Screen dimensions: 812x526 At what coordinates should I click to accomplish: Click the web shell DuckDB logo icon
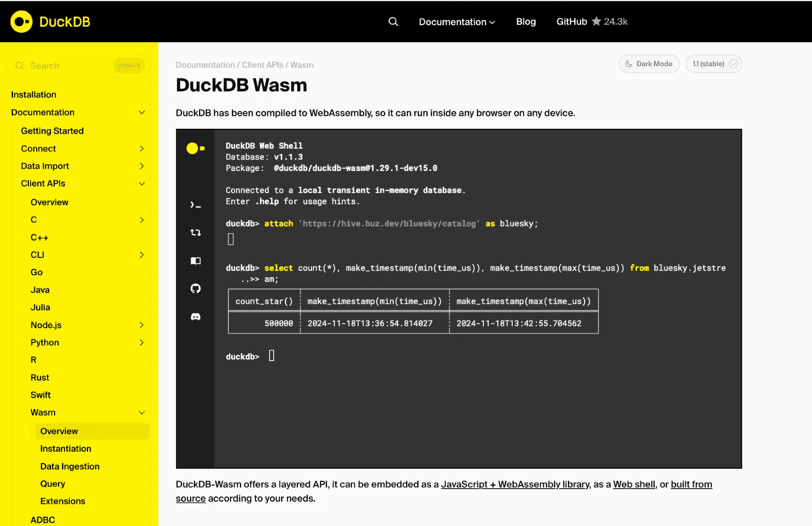click(195, 148)
